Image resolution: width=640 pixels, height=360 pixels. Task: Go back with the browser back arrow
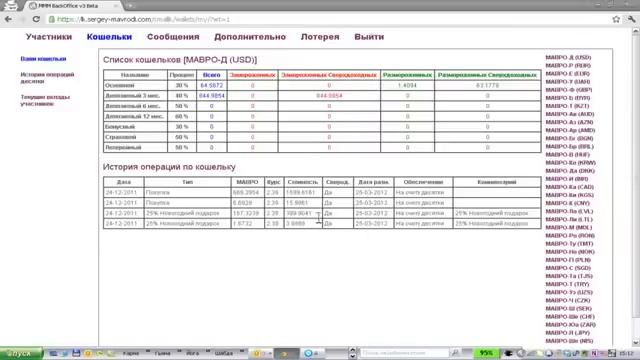coord(8,19)
